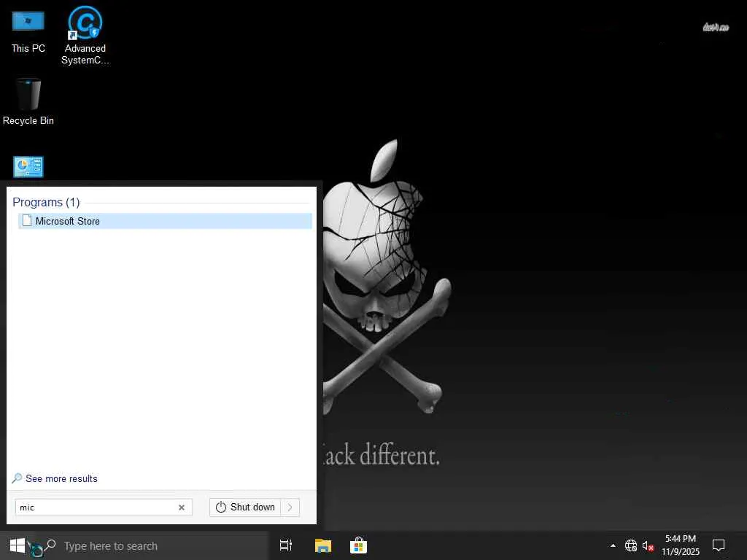Click muted volume tray icon
Screen dimensions: 747x560
(x=648, y=545)
